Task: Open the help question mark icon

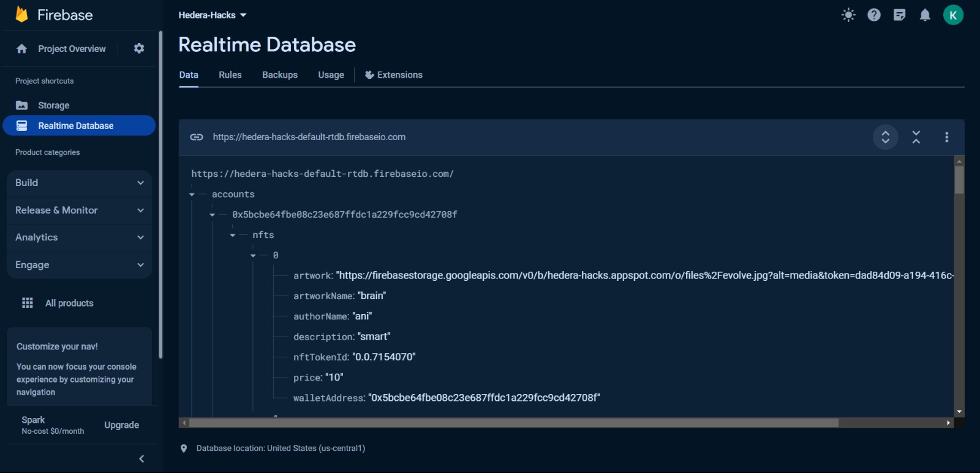Action: pos(874,15)
